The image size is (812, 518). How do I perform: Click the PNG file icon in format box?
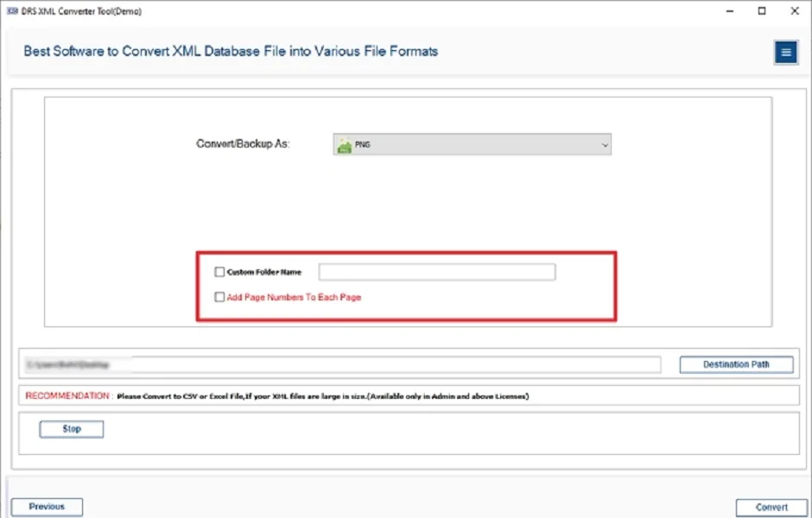coord(344,146)
